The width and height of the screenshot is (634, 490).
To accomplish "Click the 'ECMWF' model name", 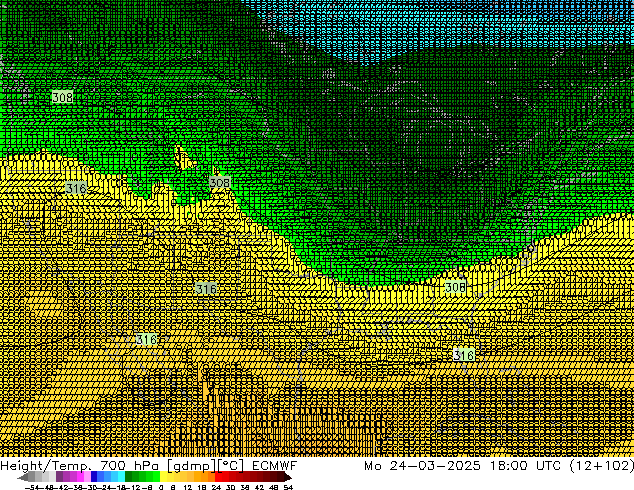I will [274, 466].
